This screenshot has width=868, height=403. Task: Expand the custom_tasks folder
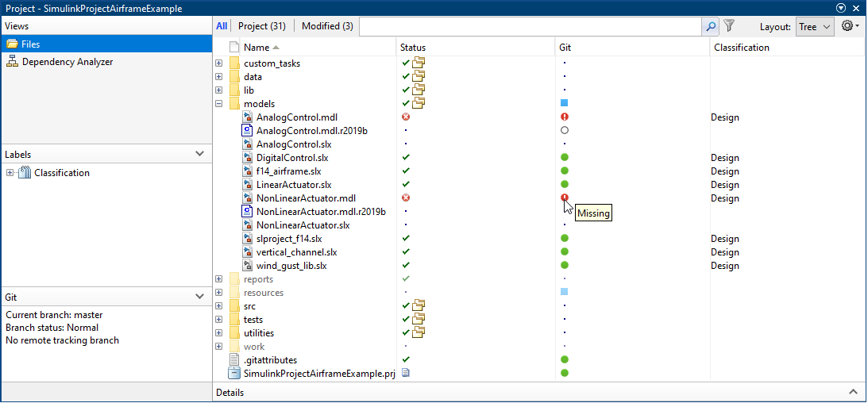click(218, 63)
